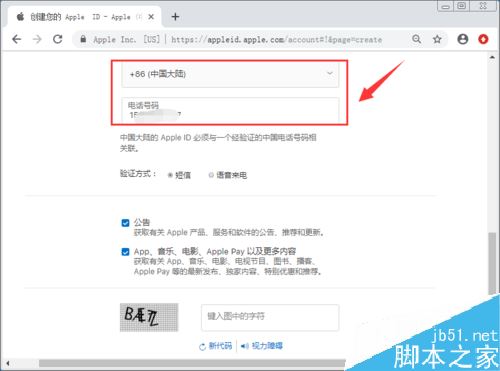Open the Chrome profile avatar
The height and width of the screenshot is (371, 500).
pos(463,39)
